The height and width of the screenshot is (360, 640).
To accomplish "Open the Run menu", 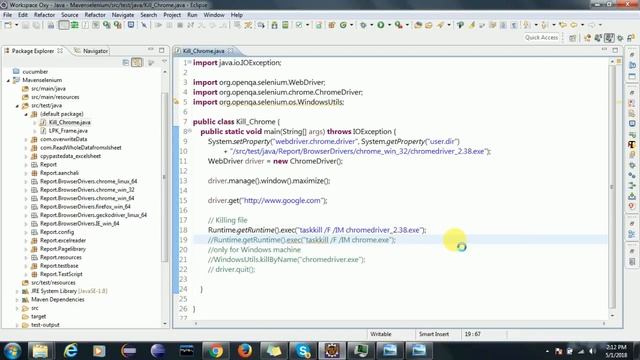I will pyautogui.click(x=192, y=15).
